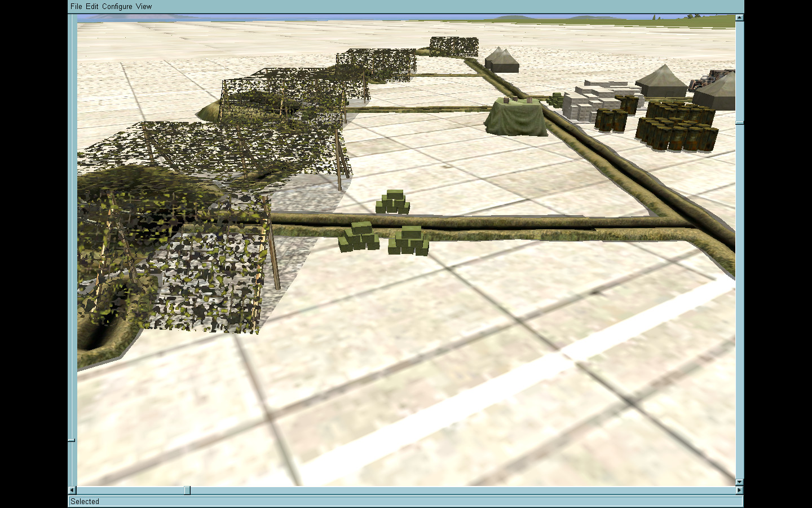Select the sandbag pile above the trench
The width and height of the screenshot is (812, 508).
click(x=393, y=203)
